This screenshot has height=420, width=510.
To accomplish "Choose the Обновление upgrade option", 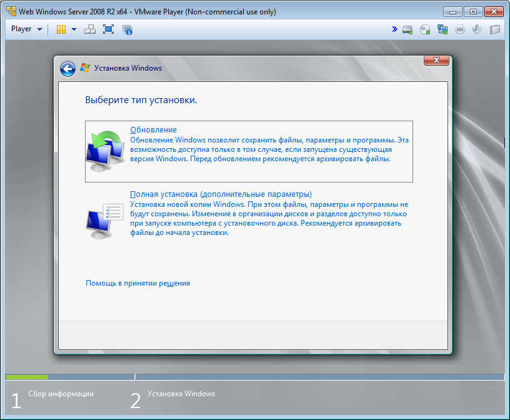I will pyautogui.click(x=249, y=151).
